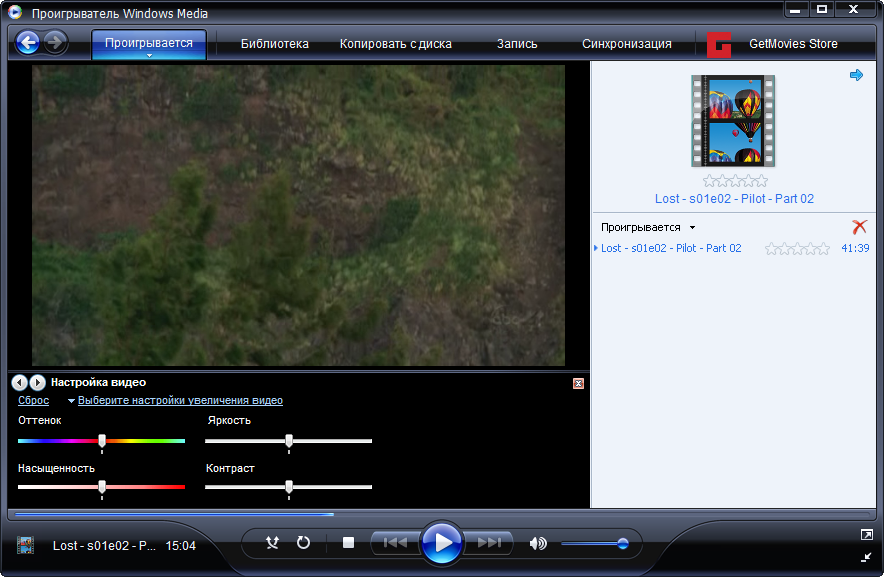Click the video file icon in status area

point(25,545)
